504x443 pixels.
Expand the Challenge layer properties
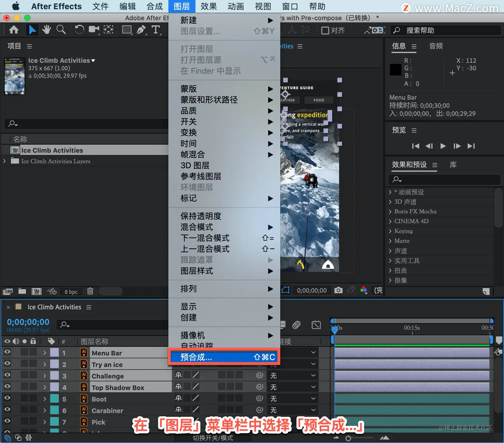[45, 376]
